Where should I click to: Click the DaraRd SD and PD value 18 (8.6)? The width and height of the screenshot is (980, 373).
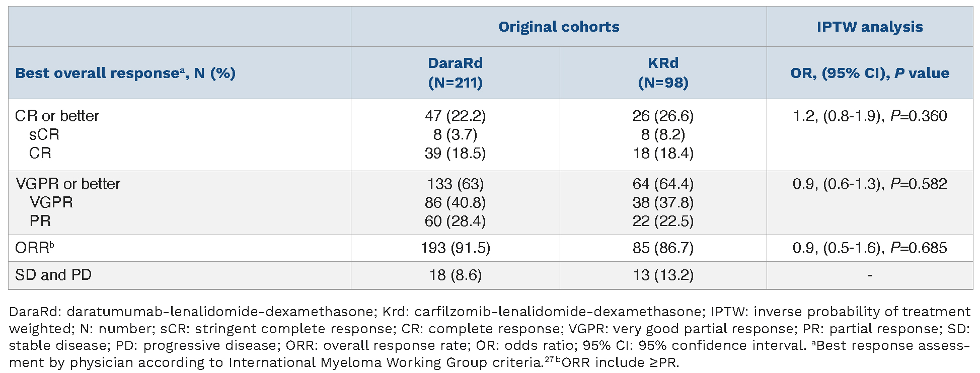(x=455, y=275)
